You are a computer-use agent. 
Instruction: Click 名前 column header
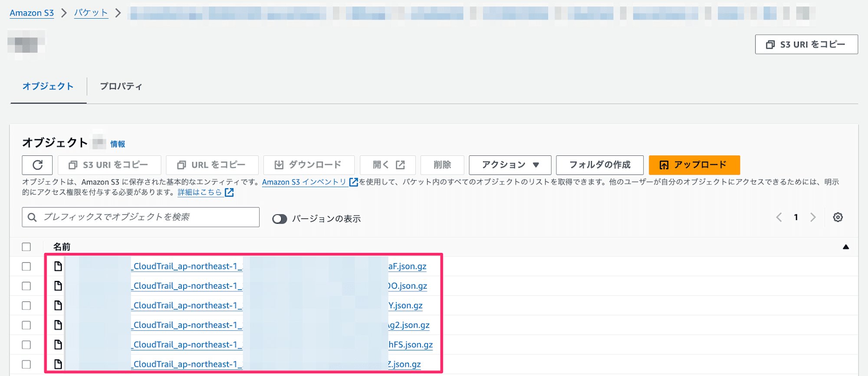[x=62, y=247]
